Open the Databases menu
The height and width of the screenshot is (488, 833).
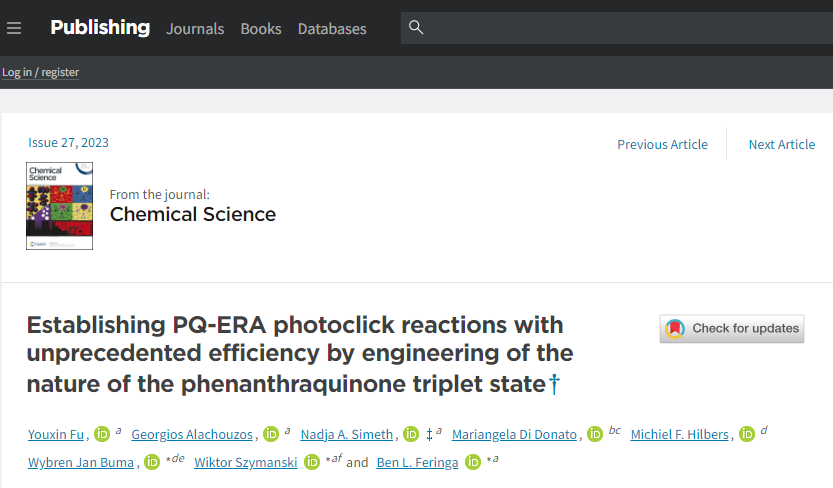pos(332,29)
